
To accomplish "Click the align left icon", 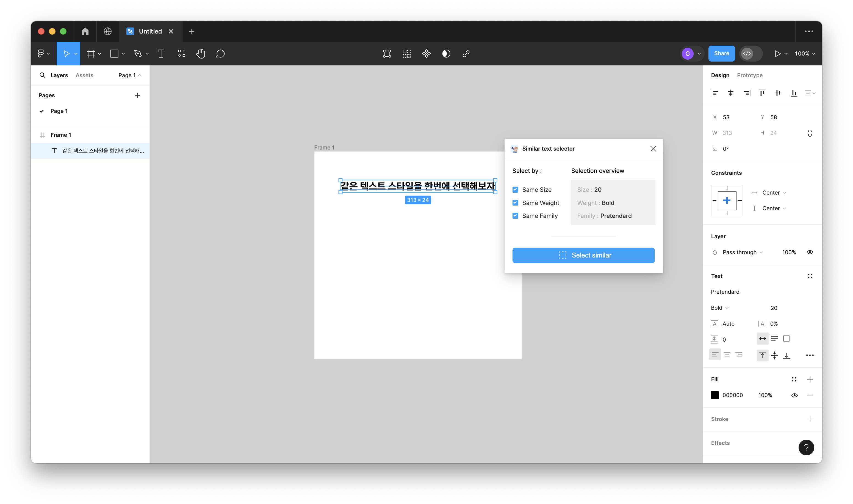I will (715, 93).
